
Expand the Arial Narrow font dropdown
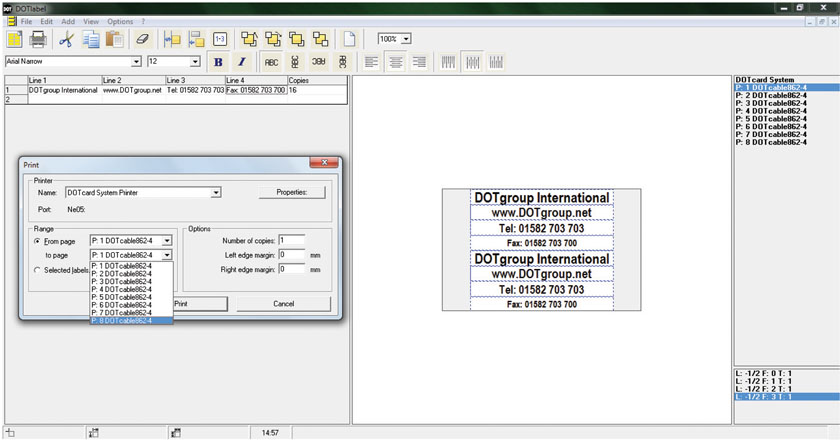(137, 62)
